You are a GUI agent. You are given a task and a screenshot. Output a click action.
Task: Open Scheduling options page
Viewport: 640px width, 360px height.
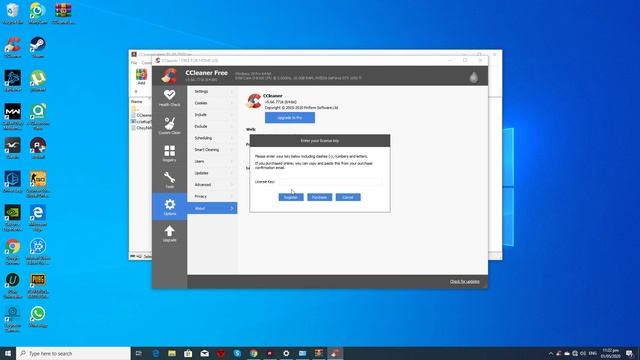tap(212, 138)
